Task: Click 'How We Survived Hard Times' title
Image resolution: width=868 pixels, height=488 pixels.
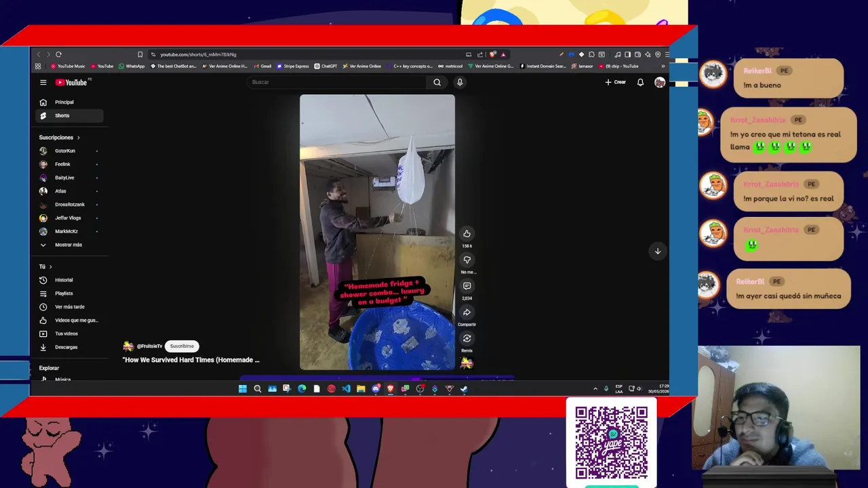Action: pyautogui.click(x=191, y=360)
